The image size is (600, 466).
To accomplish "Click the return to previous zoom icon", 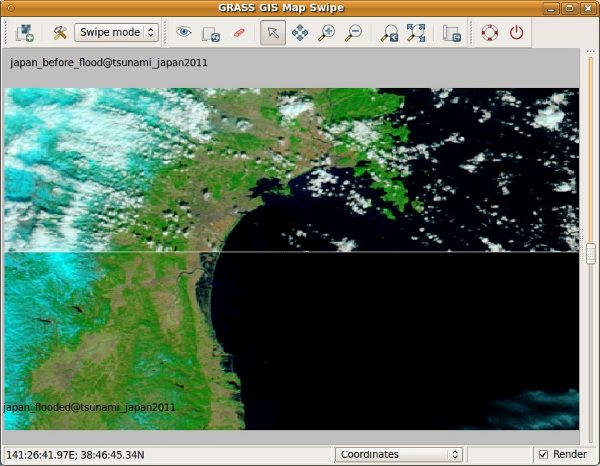I will [389, 32].
